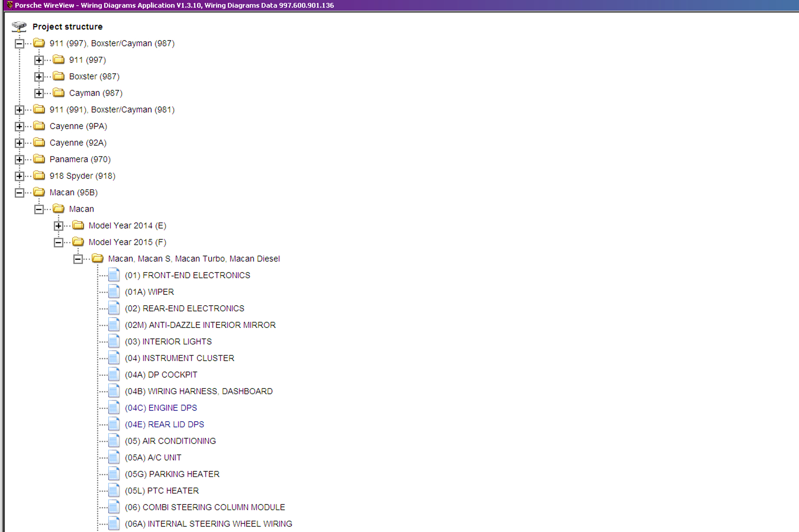
Task: Expand the 911 (997) subfolder
Action: pyautogui.click(x=39, y=60)
